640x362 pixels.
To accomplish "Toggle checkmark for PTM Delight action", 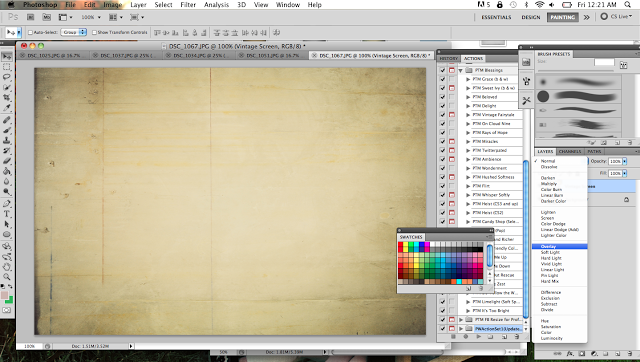I will pos(443,106).
